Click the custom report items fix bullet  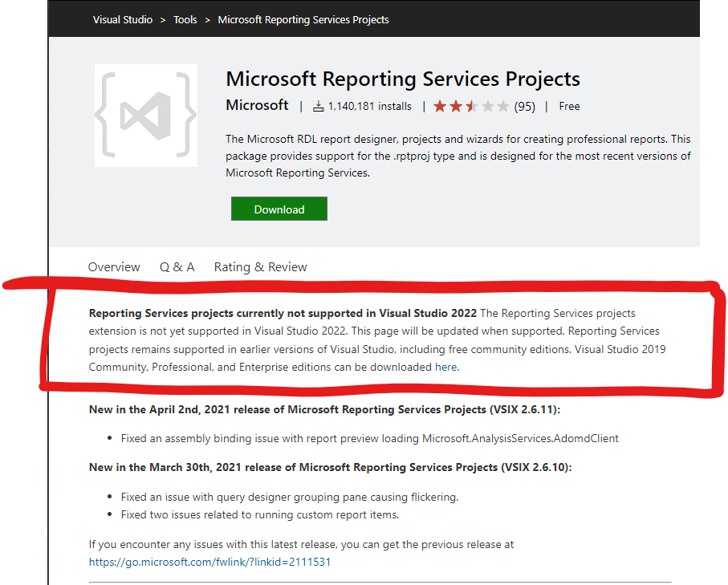pos(260,515)
